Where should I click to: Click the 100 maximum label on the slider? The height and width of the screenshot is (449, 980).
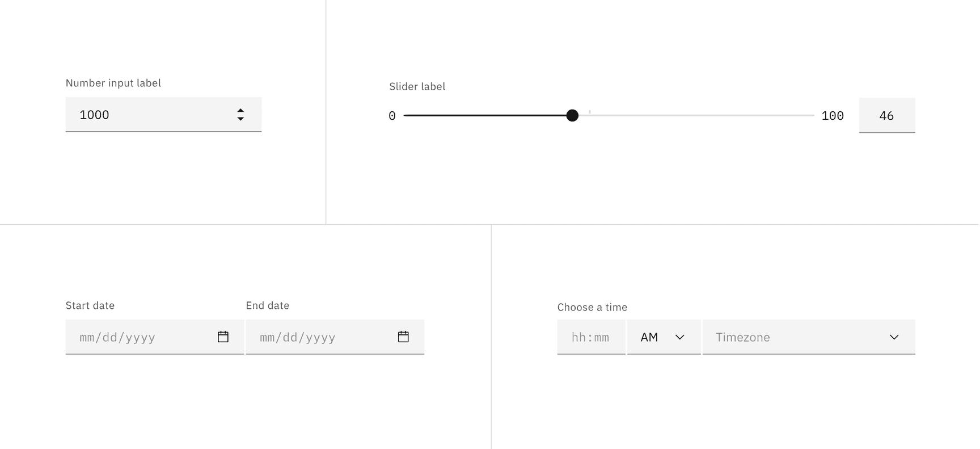833,115
